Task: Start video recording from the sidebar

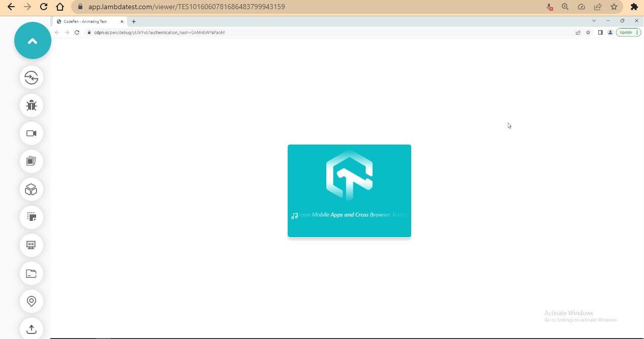Action: pos(31,133)
